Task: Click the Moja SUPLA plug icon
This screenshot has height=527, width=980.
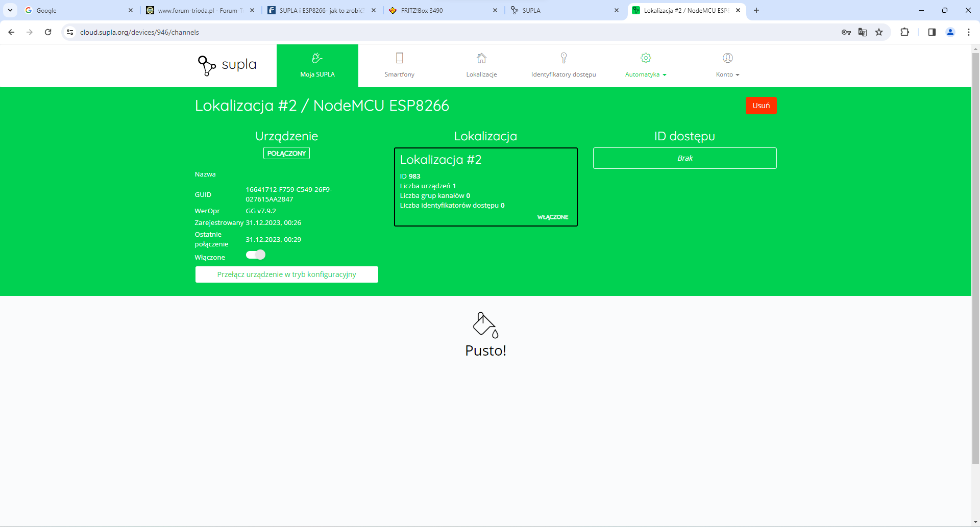Action: point(317,58)
